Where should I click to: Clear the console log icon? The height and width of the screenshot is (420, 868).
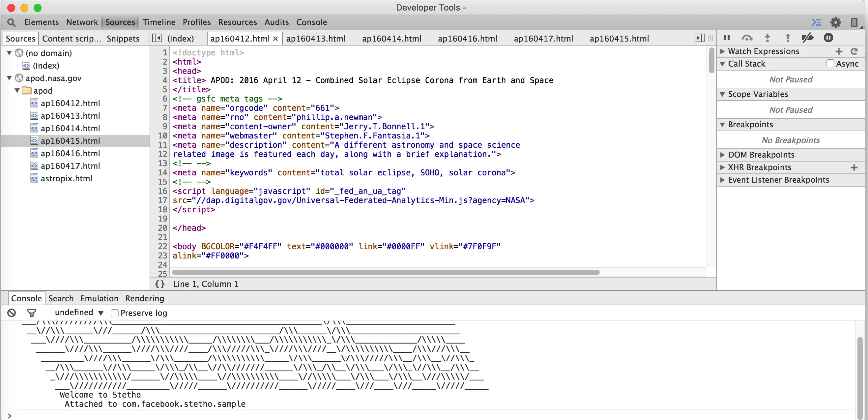(12, 313)
